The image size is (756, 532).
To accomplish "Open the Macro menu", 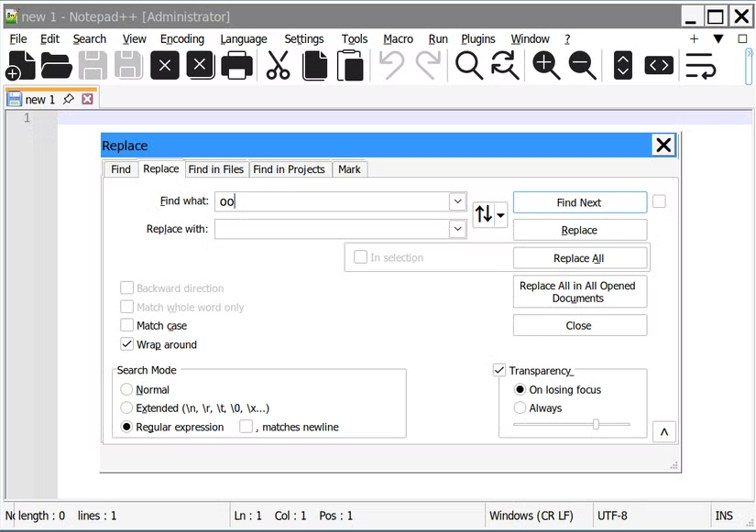I will pyautogui.click(x=398, y=38).
